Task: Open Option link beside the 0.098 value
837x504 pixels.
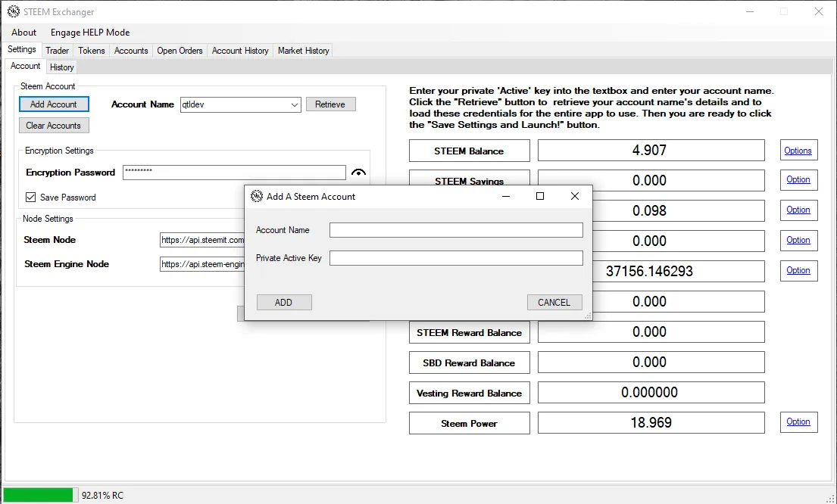Action: click(798, 210)
